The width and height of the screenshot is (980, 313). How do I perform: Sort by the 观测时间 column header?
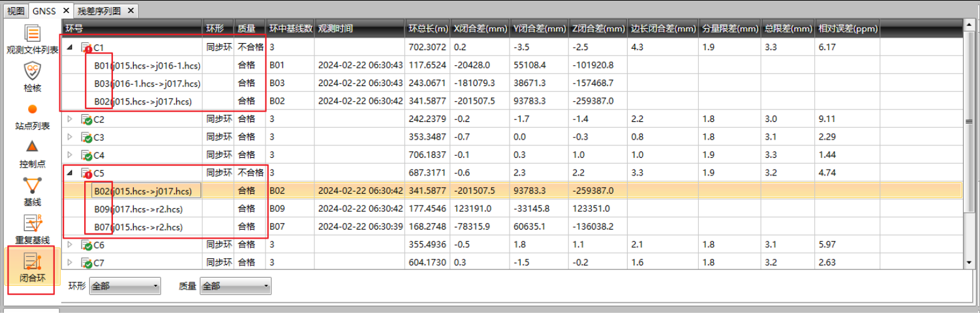[360, 29]
